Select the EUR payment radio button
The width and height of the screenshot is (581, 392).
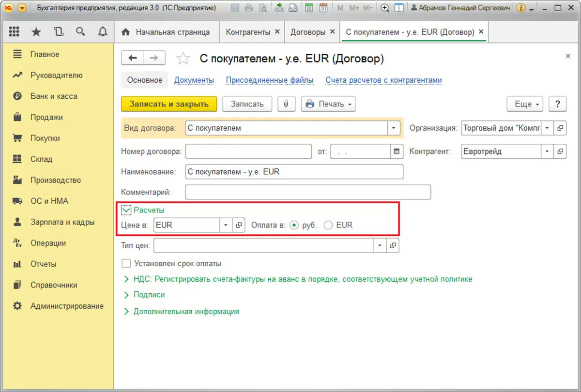[328, 225]
